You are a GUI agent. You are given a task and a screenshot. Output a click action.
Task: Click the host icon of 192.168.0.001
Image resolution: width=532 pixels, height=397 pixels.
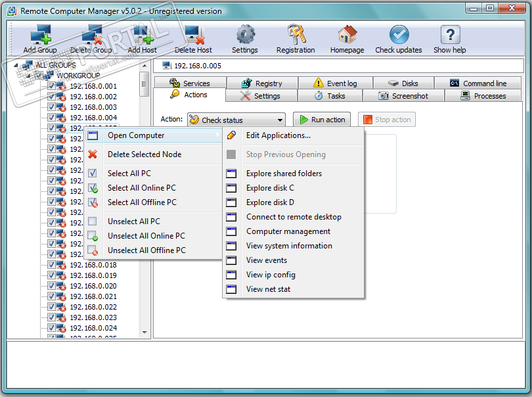[61, 86]
